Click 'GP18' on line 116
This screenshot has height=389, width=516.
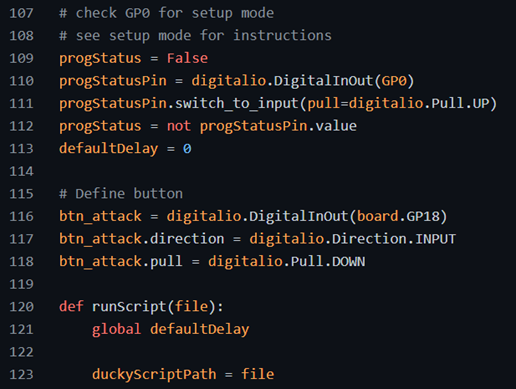pos(423,217)
